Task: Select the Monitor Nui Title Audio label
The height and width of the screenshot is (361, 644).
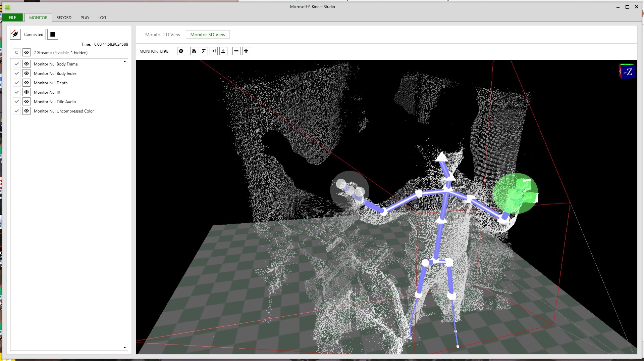Action: click(x=55, y=101)
